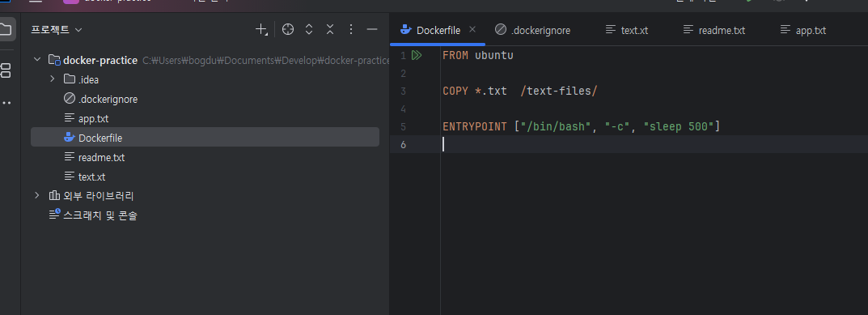Switch to the .dockerignore tab

pyautogui.click(x=532, y=30)
